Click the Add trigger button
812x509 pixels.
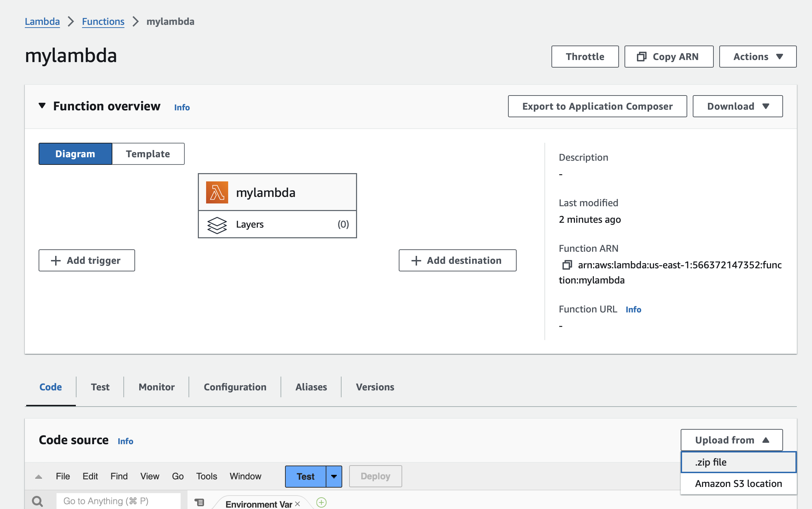pyautogui.click(x=87, y=260)
